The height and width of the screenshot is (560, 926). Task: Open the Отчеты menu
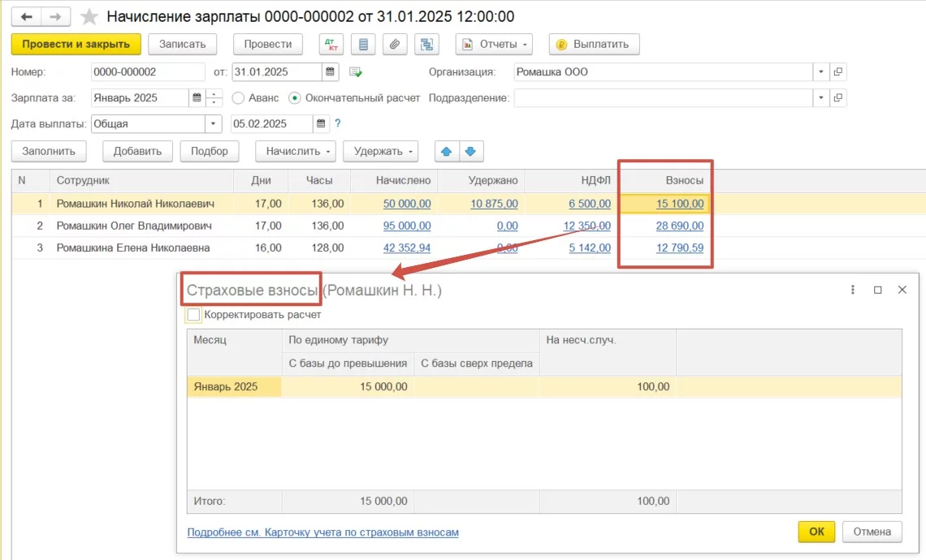coord(494,44)
